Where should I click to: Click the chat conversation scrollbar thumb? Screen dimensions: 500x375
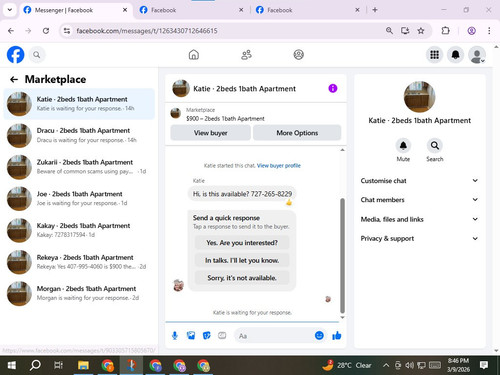point(342,256)
